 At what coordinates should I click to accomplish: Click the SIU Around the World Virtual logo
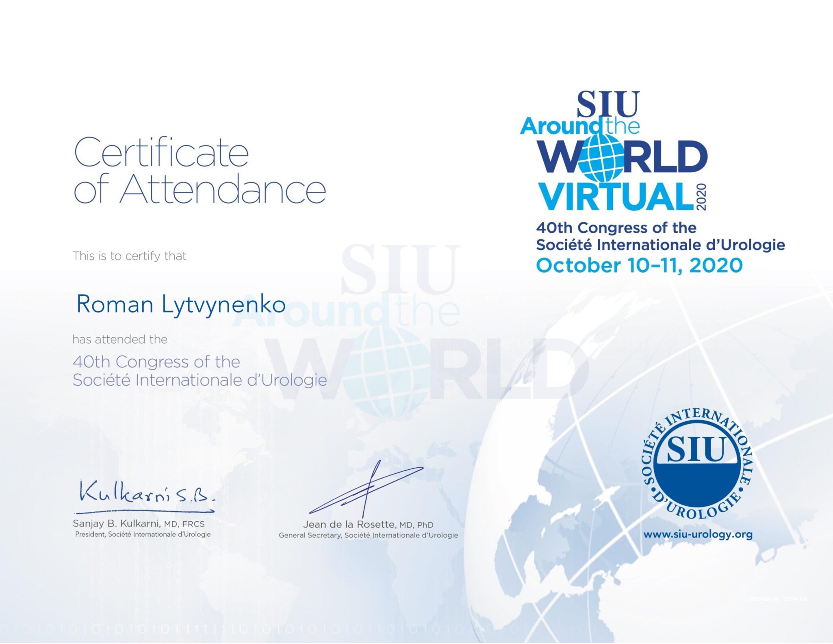point(614,150)
